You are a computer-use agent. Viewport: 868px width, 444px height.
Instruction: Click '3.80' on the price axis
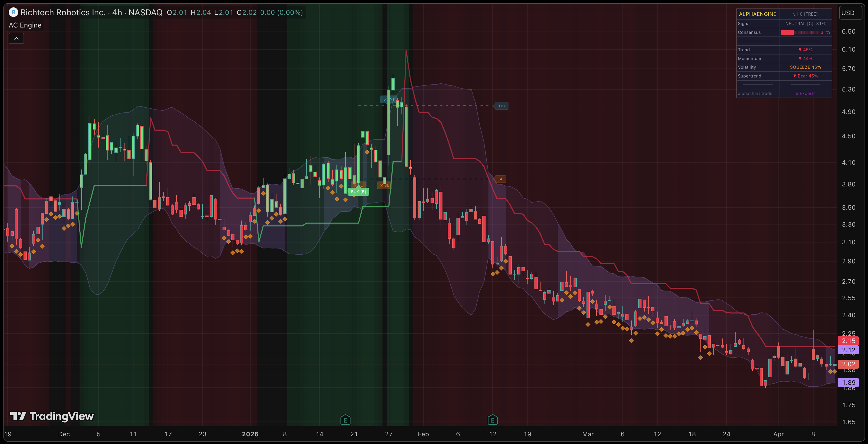click(x=848, y=184)
